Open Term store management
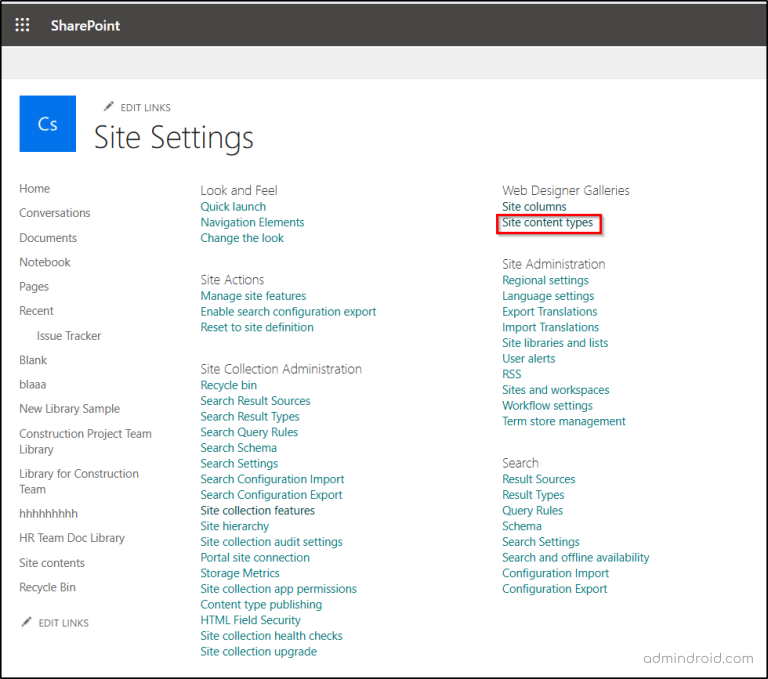 click(564, 421)
